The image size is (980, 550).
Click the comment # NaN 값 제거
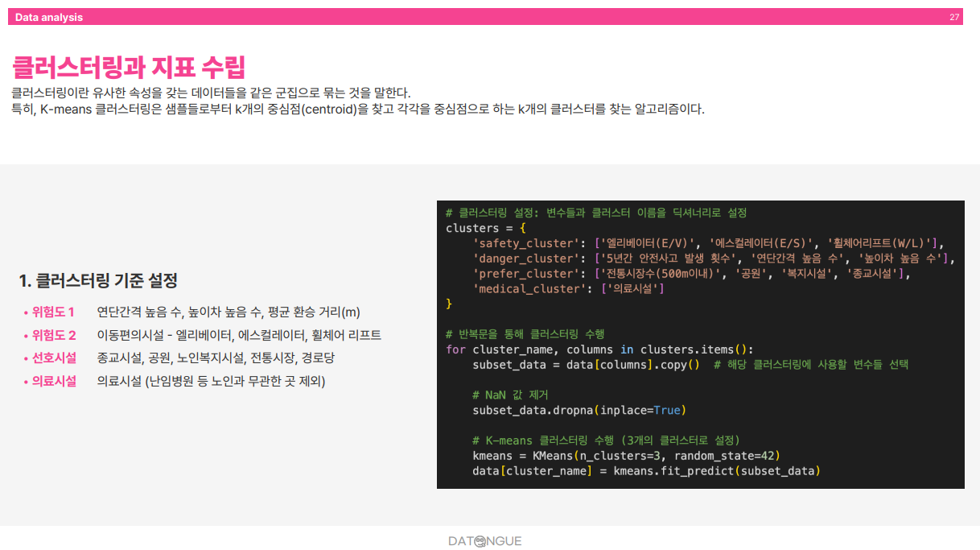[x=510, y=395]
